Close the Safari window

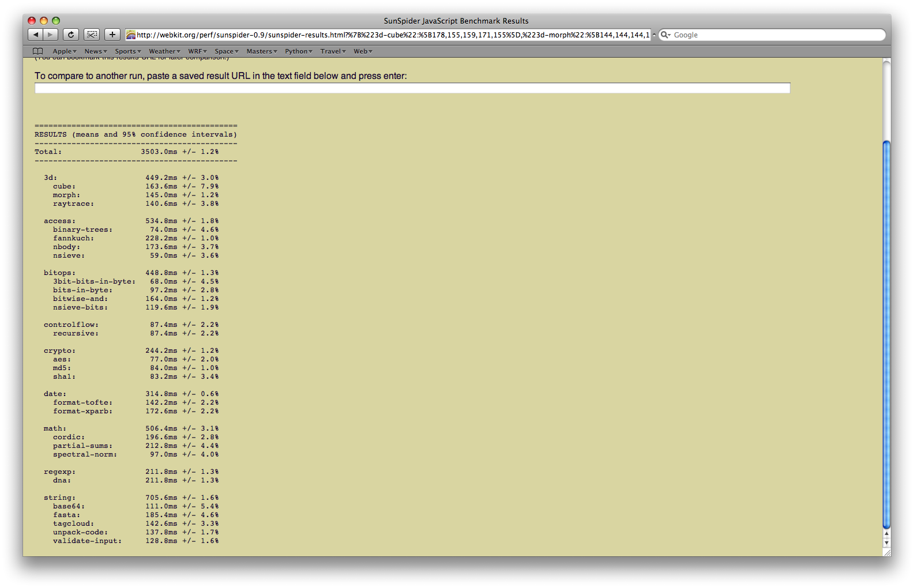click(x=32, y=21)
